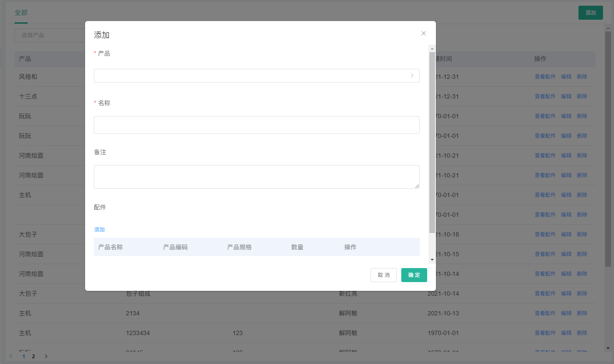Click 删除 in the 十三点 row

click(582, 96)
